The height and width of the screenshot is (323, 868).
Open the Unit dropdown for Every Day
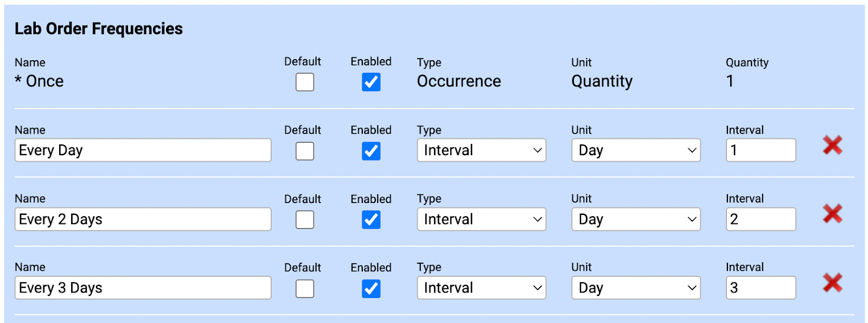[636, 150]
